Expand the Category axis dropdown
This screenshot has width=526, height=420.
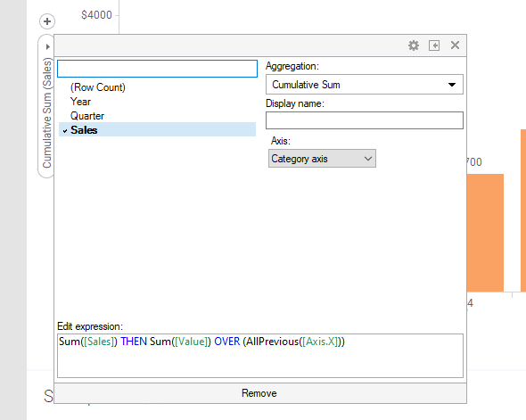(322, 159)
